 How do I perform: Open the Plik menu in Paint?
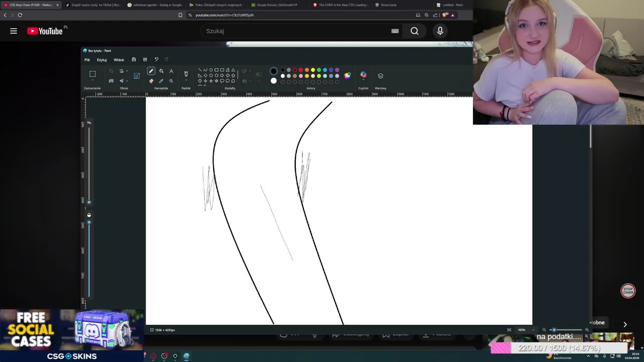87,60
